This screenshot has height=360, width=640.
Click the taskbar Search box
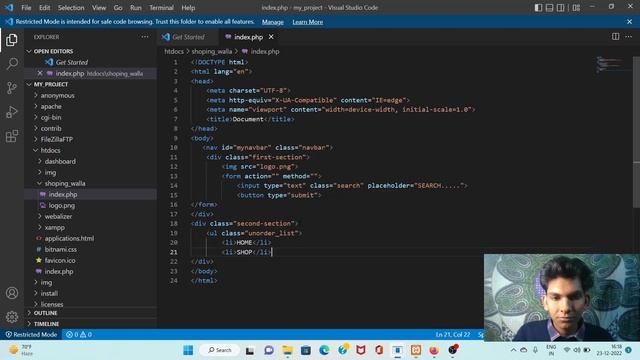pos(220,350)
